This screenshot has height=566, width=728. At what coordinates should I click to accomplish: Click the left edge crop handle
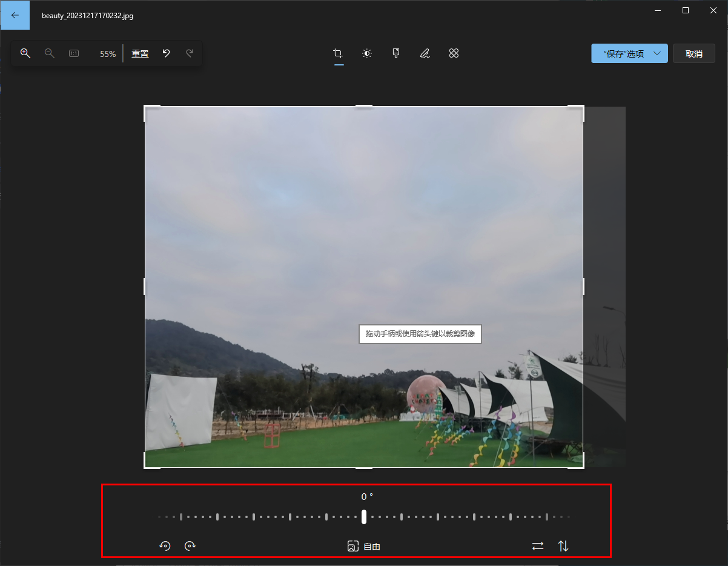click(x=145, y=287)
